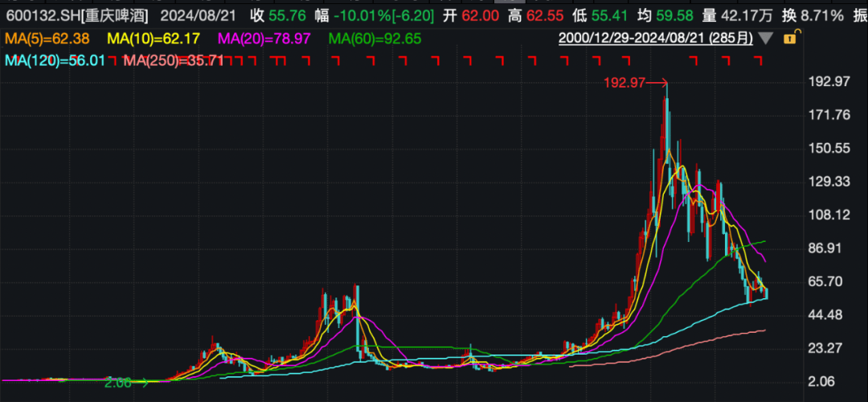
Task: Select the MA(20)=78.97 indicator label
Action: coord(263,38)
